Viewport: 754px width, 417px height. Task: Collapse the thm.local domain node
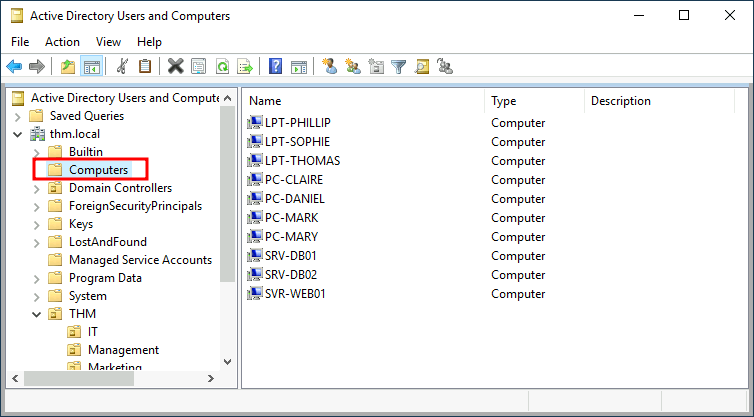tap(18, 134)
